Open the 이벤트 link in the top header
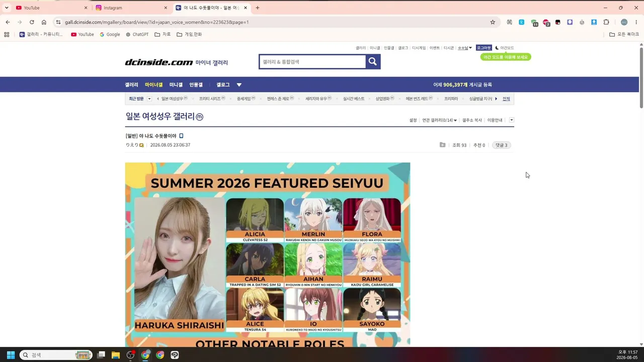The width and height of the screenshot is (644, 362). 435,48
